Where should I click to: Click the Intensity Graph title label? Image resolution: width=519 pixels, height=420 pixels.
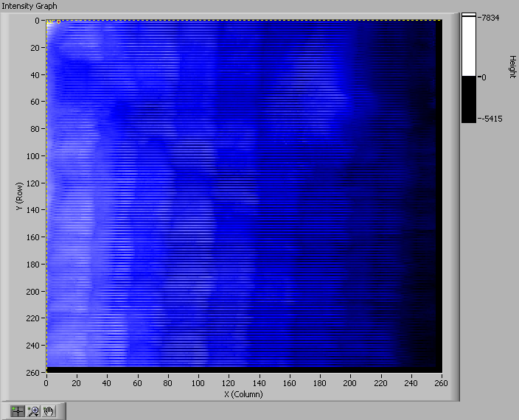click(29, 6)
